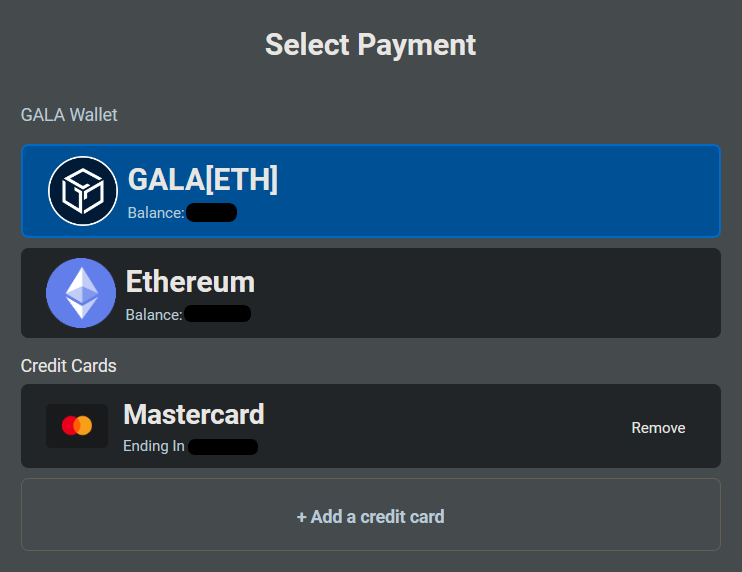Screen dimensions: 742x572
Task: Pick the Mastercard payment option row
Action: tap(371, 426)
